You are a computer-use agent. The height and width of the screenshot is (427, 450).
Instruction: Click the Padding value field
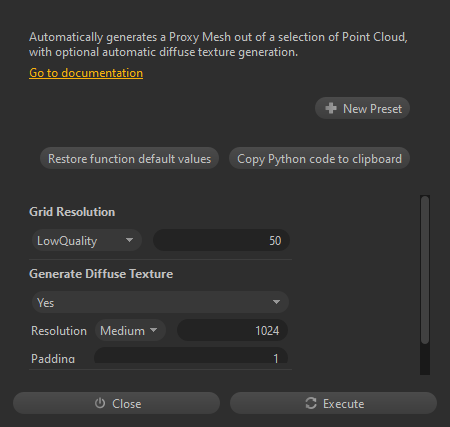191,356
